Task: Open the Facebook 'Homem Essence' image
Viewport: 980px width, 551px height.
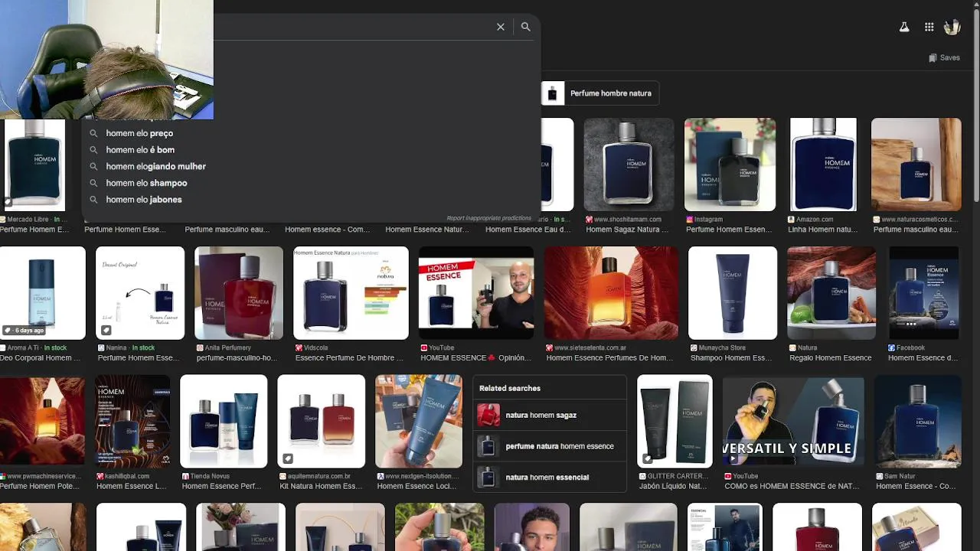Action: click(923, 293)
